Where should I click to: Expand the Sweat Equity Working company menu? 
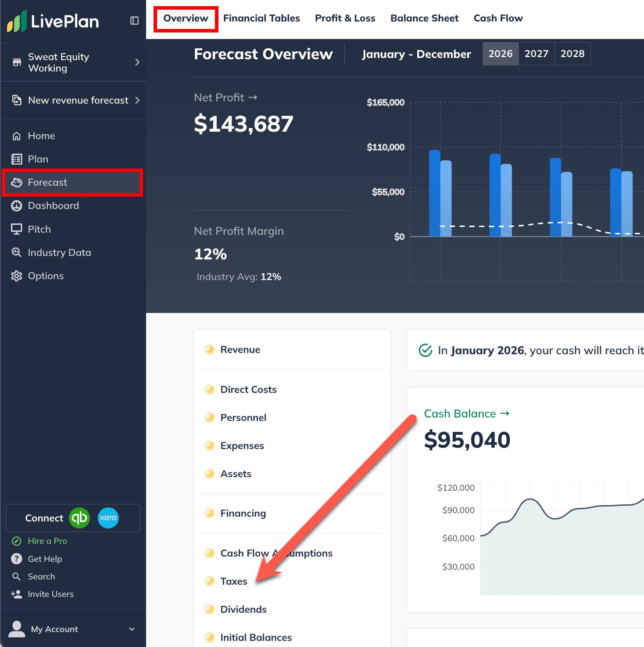pyautogui.click(x=137, y=62)
